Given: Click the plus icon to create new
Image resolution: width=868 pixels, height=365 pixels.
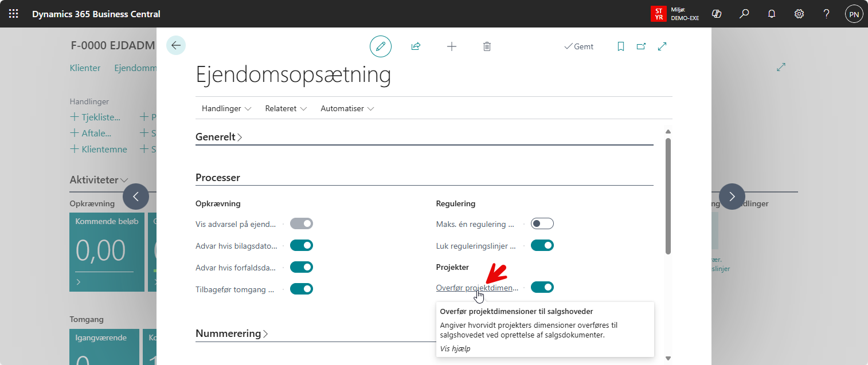Looking at the screenshot, I should click(452, 46).
